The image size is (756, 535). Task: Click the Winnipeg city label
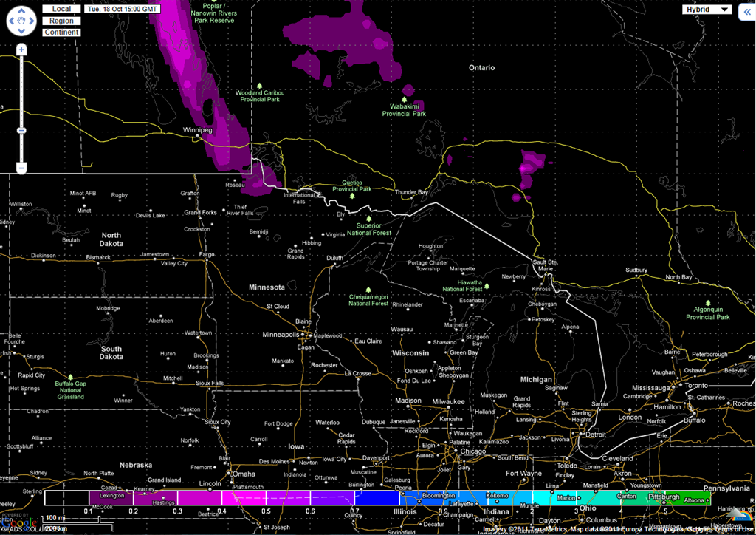click(197, 130)
